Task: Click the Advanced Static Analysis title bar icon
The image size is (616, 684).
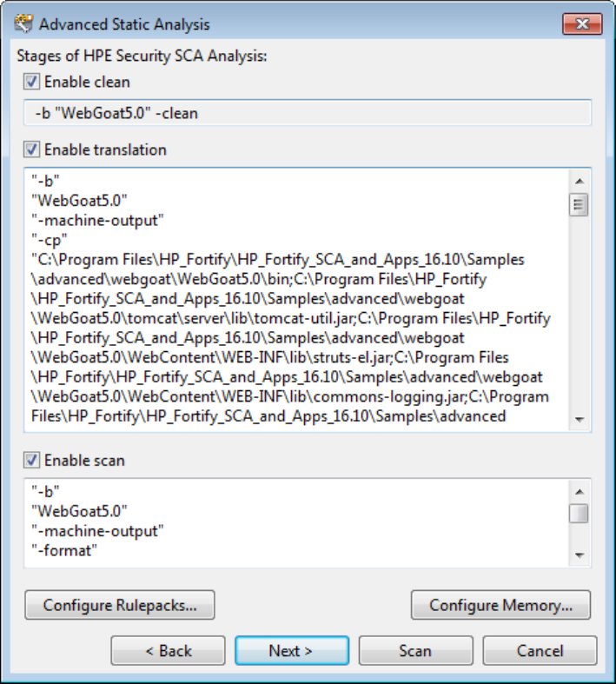Action: click(23, 24)
